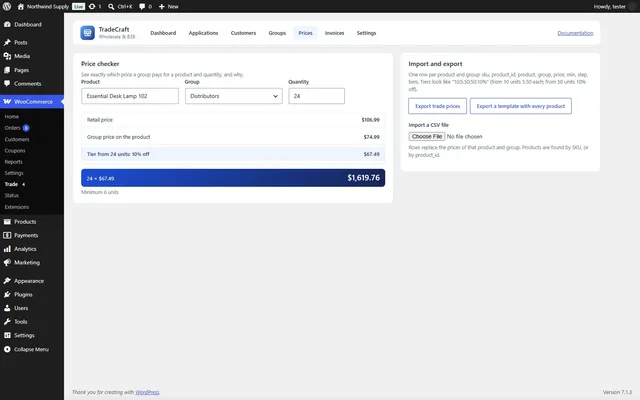Click the sidebar Settings sliders icon

[7, 336]
